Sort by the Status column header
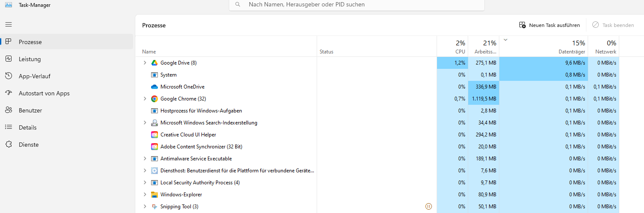The width and height of the screenshot is (644, 213). (x=377, y=47)
